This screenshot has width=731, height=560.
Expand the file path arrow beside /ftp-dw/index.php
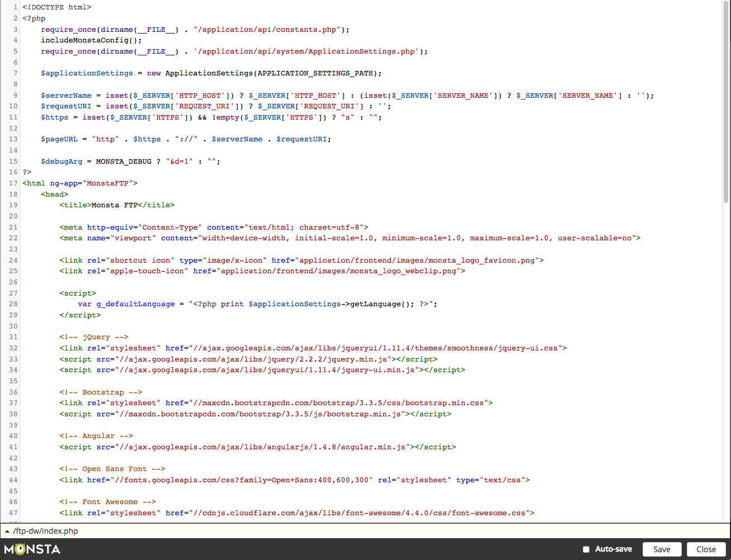[x=7, y=531]
